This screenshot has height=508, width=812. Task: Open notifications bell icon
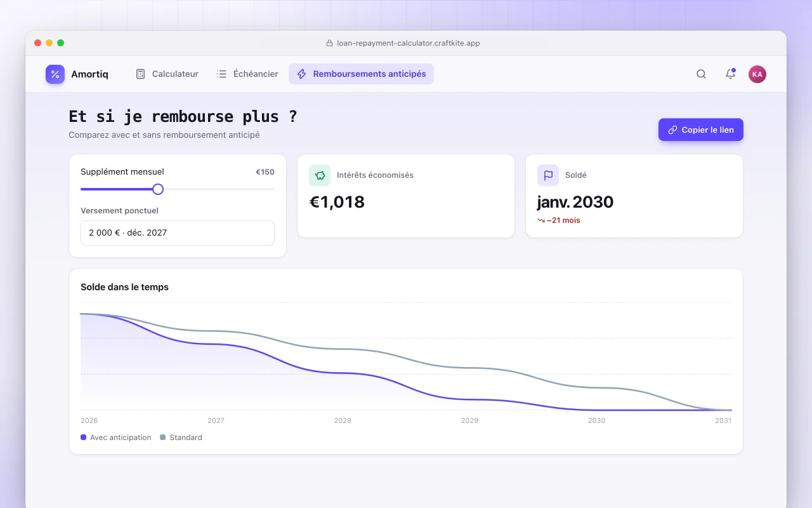[730, 74]
